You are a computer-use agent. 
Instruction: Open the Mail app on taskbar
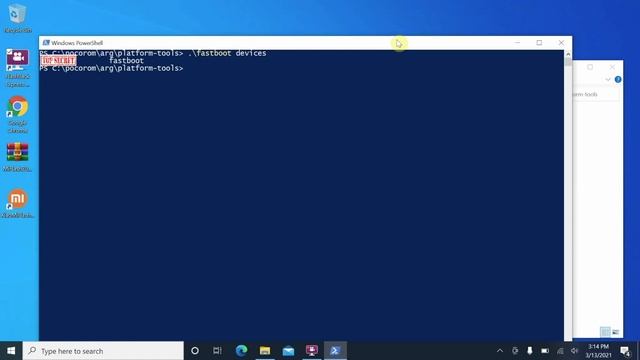[289, 351]
